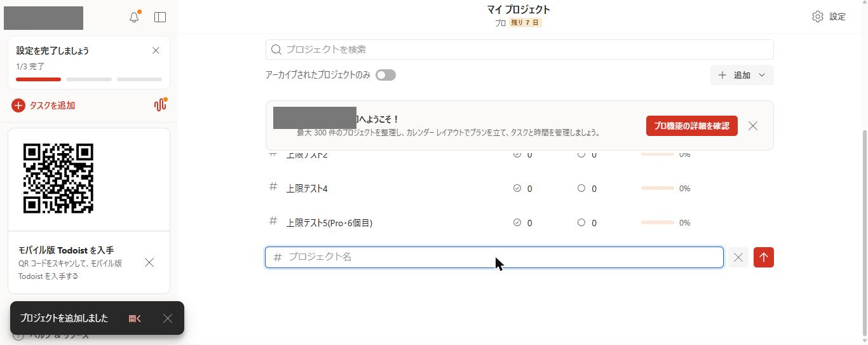The image size is (868, 345).
Task: Submit new project with red arrow
Action: 764,257
